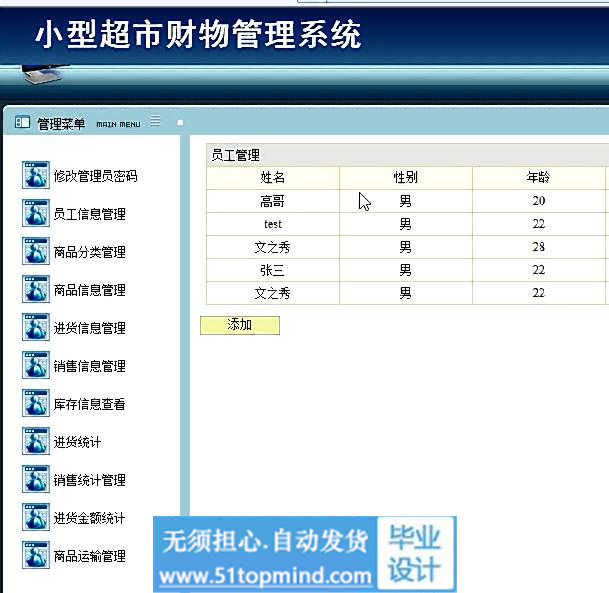Click the icon beside 商品运输管理
Screen dimensions: 609x593
coord(36,556)
